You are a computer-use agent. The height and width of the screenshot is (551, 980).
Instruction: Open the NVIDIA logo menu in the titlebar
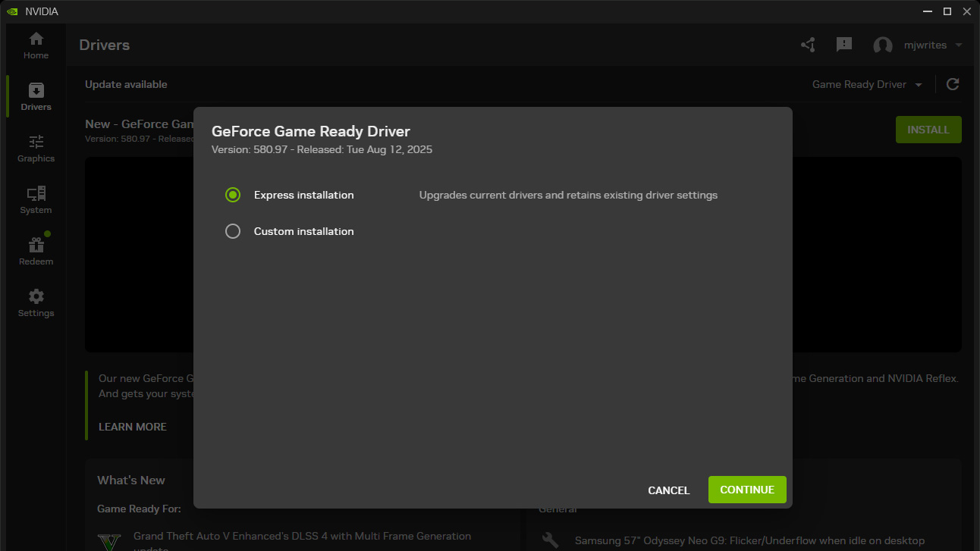click(x=12, y=11)
